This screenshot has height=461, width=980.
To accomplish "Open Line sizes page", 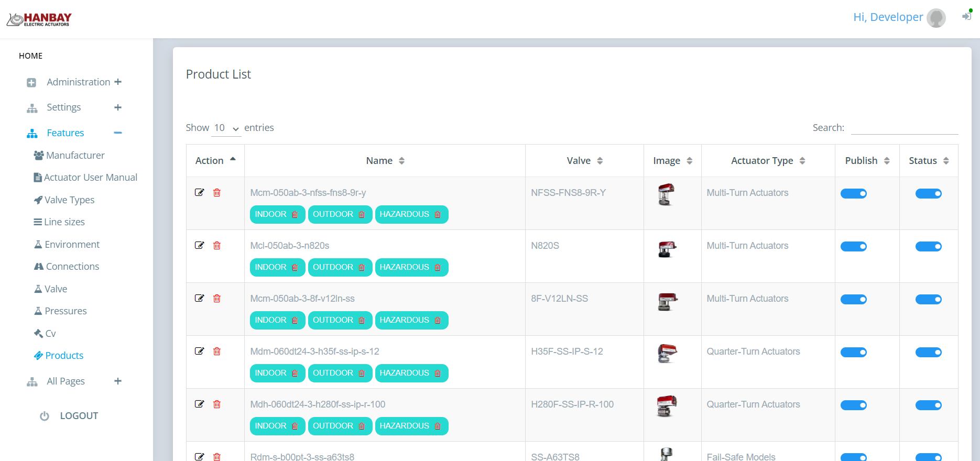I will click(59, 222).
